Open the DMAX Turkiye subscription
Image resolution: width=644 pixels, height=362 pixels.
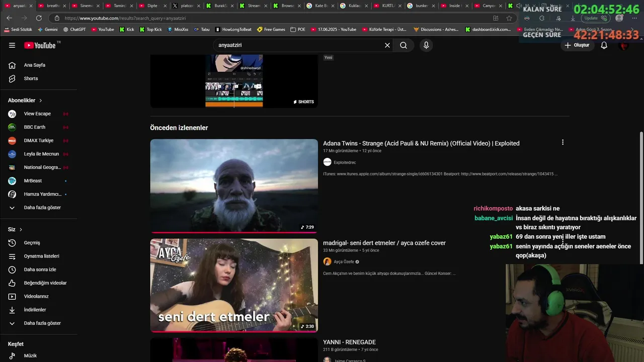tap(39, 140)
